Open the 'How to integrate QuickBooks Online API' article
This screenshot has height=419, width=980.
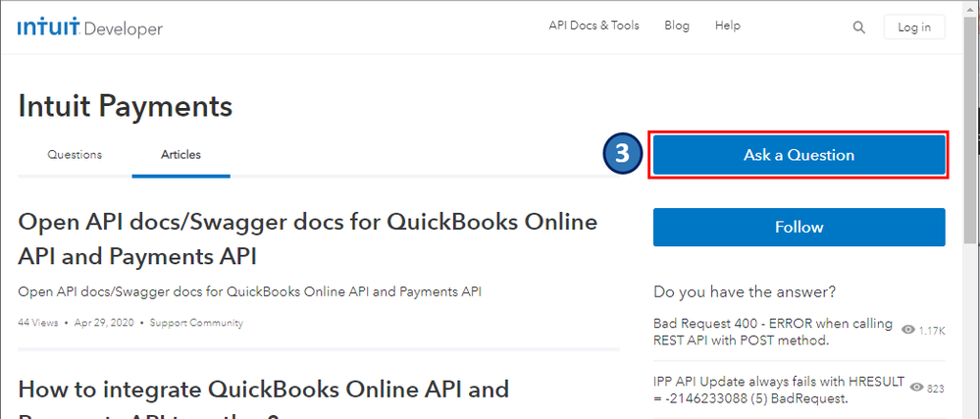tap(264, 397)
